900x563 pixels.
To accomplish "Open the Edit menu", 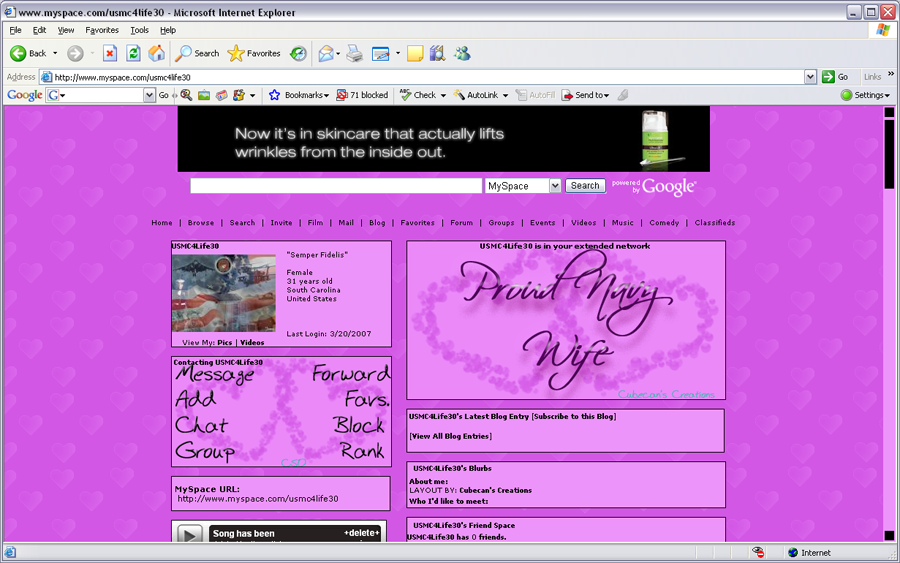I will coord(39,30).
